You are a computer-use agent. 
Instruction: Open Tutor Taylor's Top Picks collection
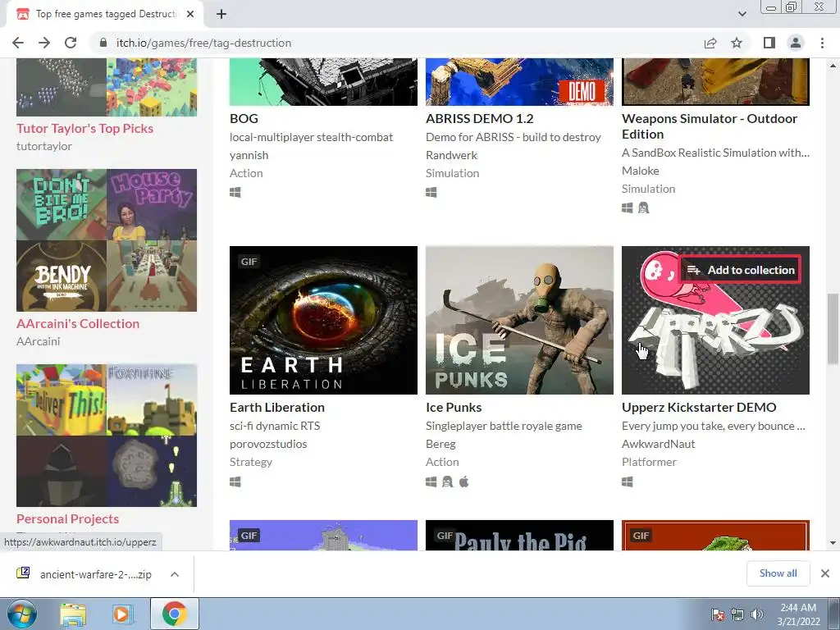[x=84, y=128]
